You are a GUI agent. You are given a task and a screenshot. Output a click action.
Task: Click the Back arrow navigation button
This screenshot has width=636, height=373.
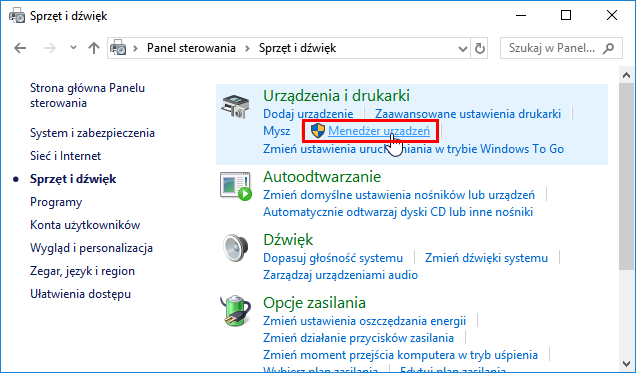(20, 48)
